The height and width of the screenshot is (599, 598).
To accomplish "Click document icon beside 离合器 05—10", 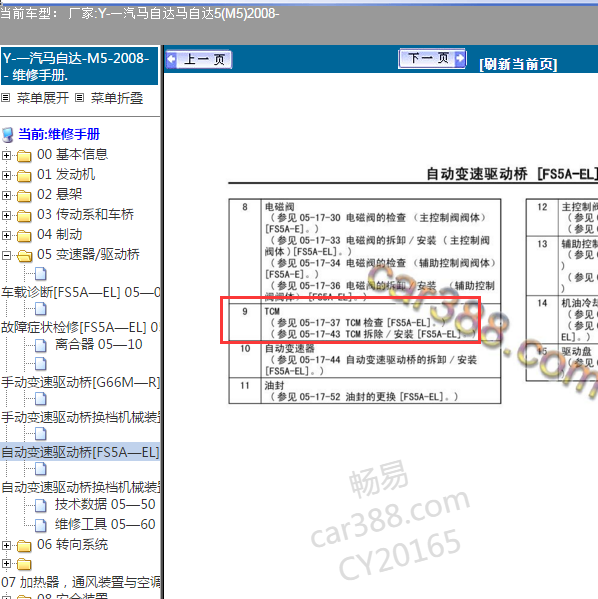I will [x=41, y=345].
